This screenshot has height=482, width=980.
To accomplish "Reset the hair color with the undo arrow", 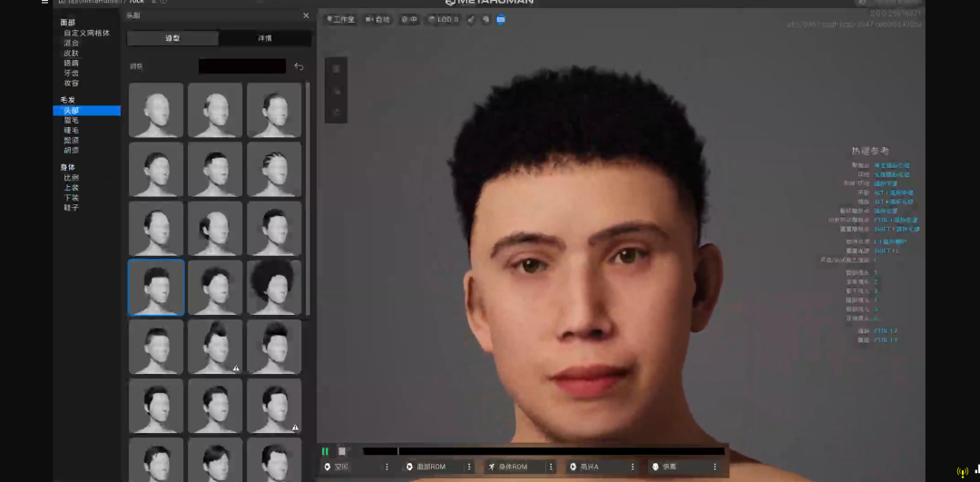I will 299,66.
